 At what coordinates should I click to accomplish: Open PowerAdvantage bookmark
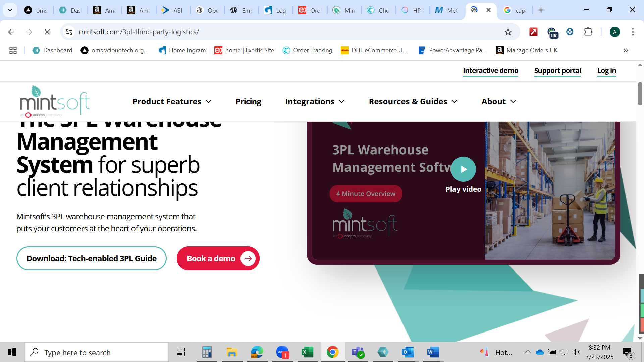coord(452,50)
